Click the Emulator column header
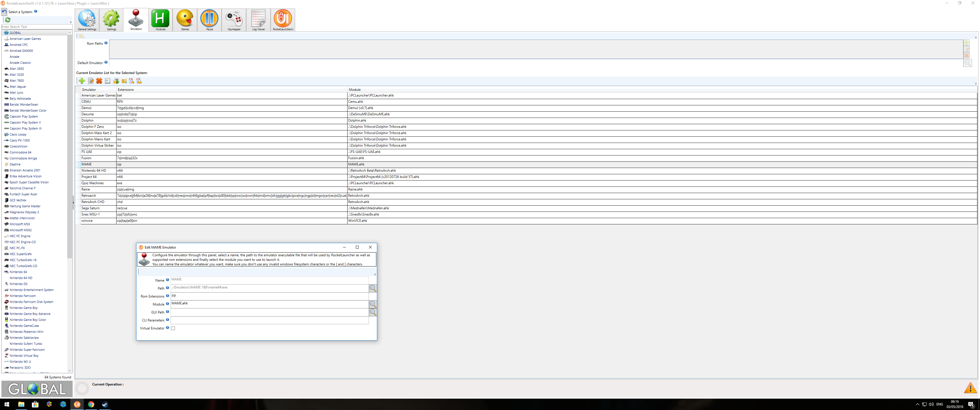This screenshot has width=980, height=410. click(98, 90)
